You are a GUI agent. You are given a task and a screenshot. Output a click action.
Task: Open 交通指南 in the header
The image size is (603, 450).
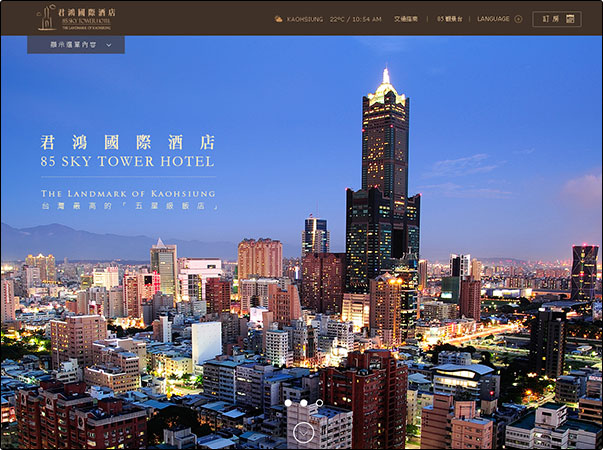point(405,19)
